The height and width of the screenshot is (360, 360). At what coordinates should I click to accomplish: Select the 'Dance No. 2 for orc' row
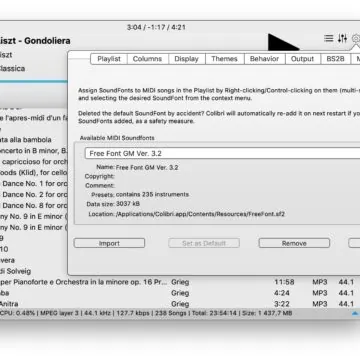(x=34, y=195)
